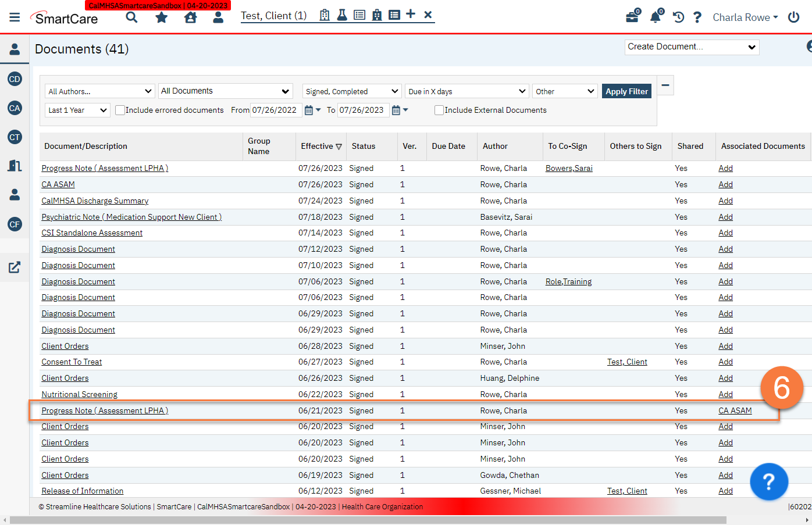Image resolution: width=812 pixels, height=525 pixels.
Task: Open the blue help bubble
Action: (768, 481)
